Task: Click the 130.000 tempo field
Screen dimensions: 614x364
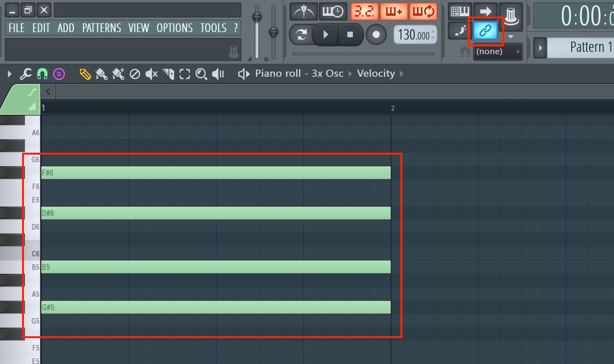Action: click(415, 35)
